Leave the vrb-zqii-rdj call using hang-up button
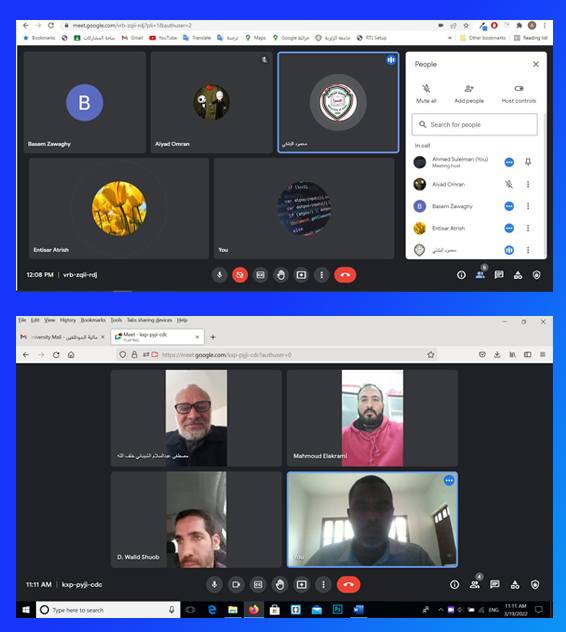 (x=345, y=275)
